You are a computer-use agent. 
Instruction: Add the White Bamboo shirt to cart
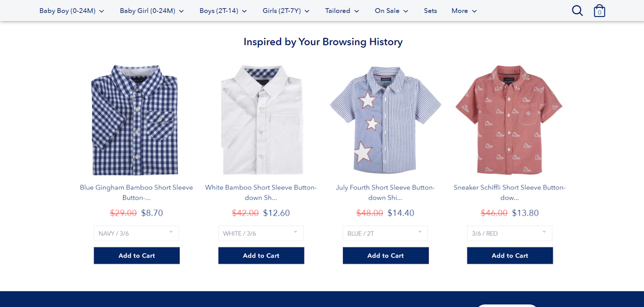261,255
